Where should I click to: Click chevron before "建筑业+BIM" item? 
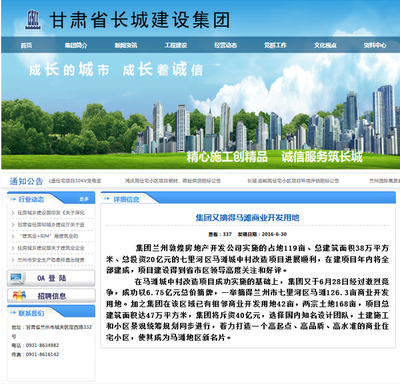[x=13, y=236]
